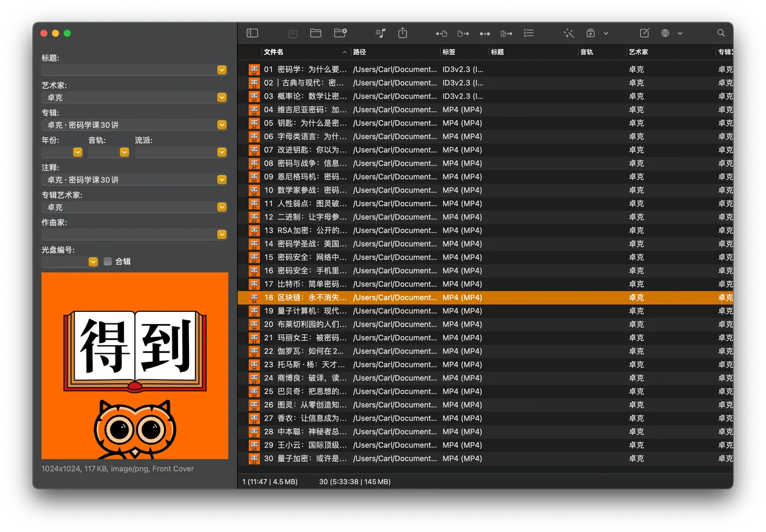Open the auto-numbering list icon
Image resolution: width=766 pixels, height=532 pixels.
pos(529,33)
